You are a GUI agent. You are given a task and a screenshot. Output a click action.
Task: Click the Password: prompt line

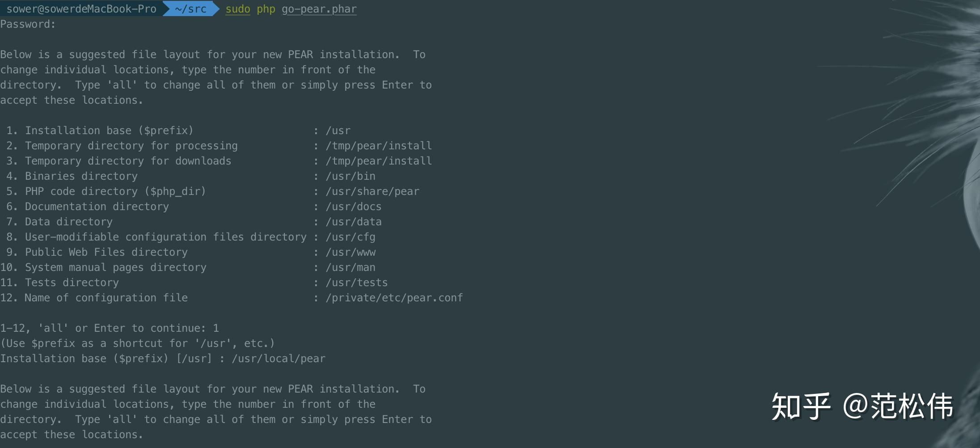coord(28,24)
